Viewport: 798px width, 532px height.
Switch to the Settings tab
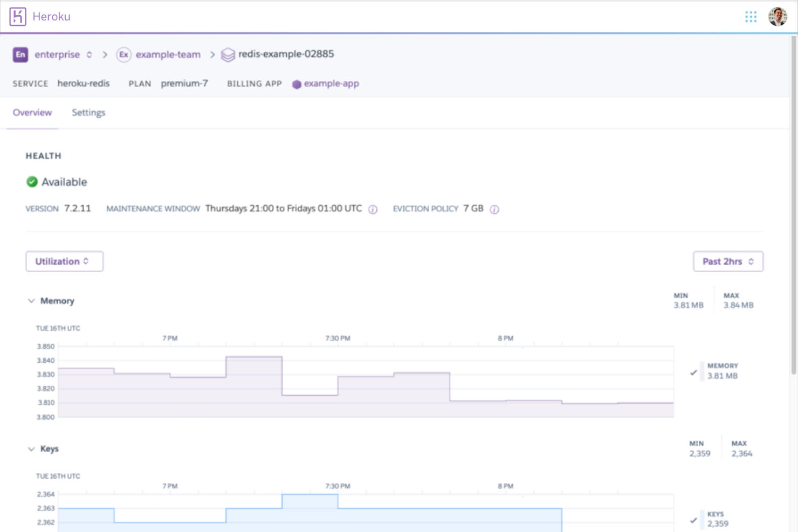point(88,112)
